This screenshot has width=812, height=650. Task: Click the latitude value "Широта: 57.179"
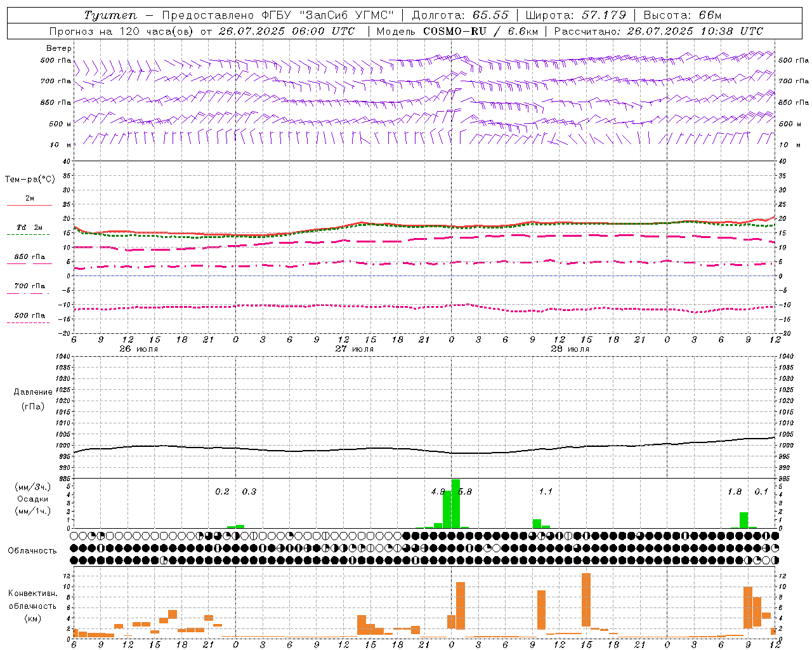click(x=576, y=15)
